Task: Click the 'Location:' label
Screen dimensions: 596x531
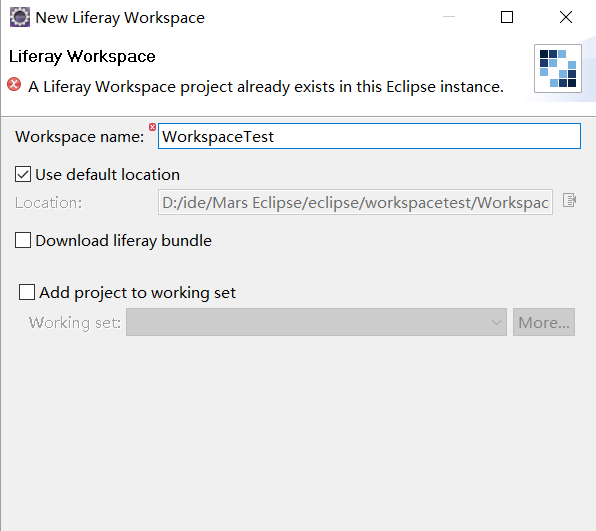Action: 49,203
